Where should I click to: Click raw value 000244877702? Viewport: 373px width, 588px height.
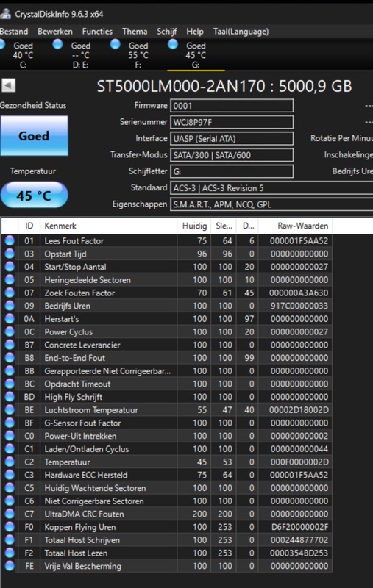coord(299,540)
